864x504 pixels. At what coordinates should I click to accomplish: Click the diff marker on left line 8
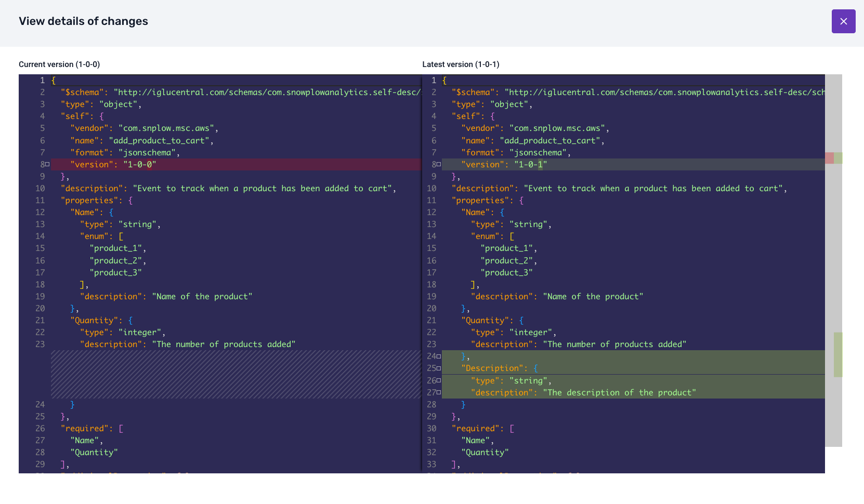click(x=47, y=164)
